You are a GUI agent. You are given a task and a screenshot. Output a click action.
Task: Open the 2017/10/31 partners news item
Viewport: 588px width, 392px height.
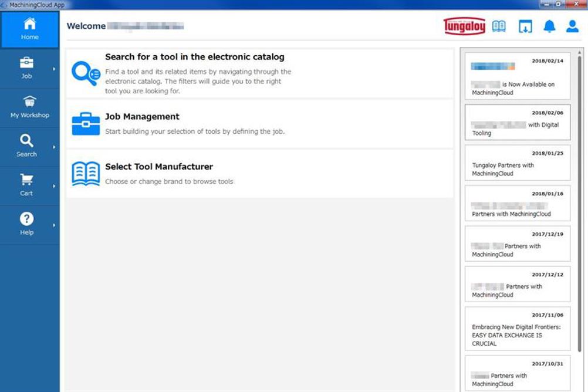click(518, 374)
